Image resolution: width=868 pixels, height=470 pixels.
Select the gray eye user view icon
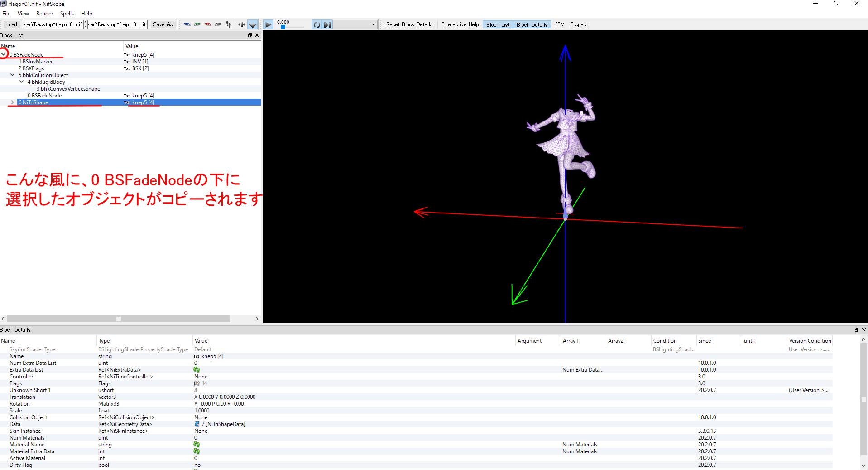pos(218,24)
